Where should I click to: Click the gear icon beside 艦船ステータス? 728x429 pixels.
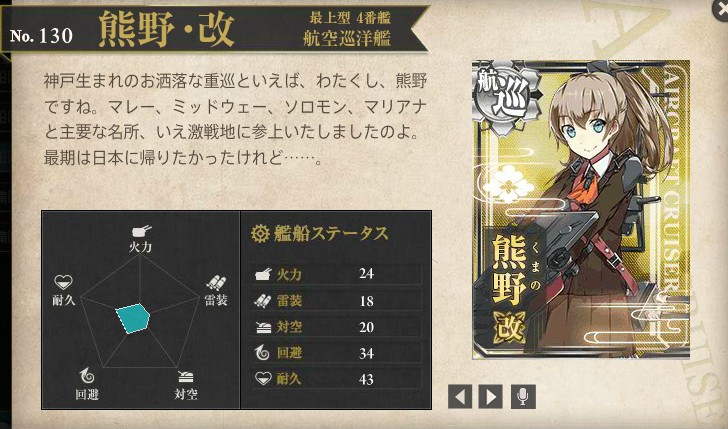(260, 233)
